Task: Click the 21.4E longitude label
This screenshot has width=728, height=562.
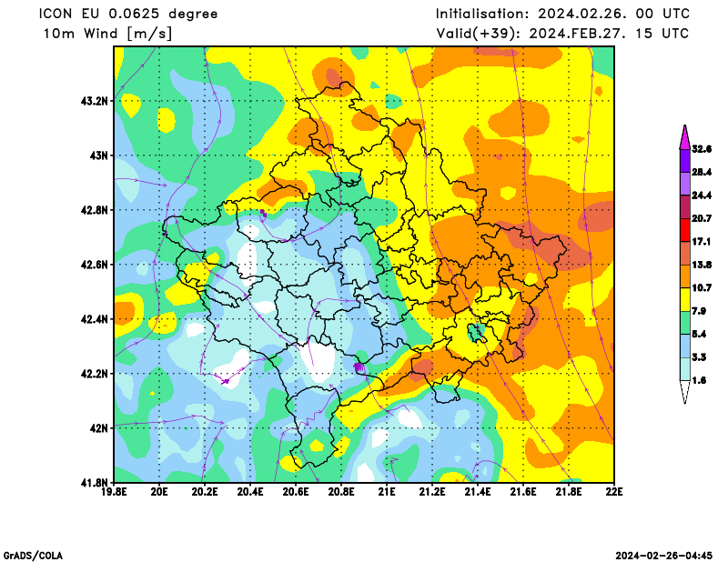Action: [478, 492]
